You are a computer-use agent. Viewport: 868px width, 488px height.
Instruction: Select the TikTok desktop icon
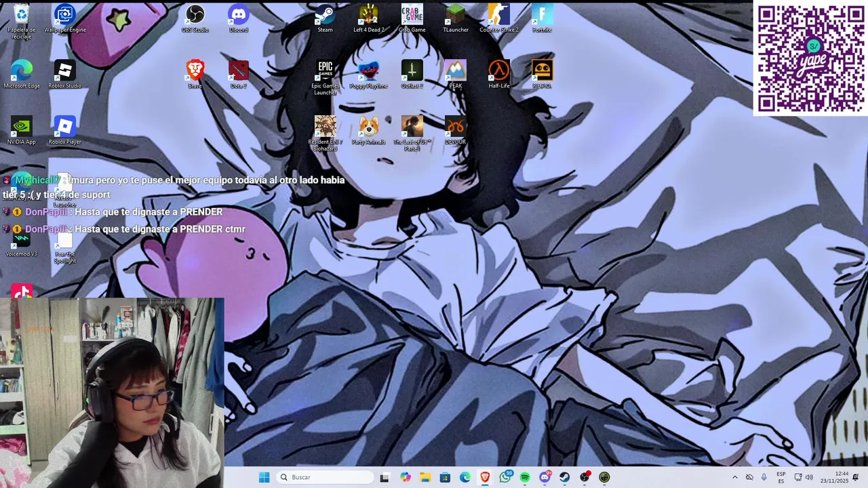(22, 292)
